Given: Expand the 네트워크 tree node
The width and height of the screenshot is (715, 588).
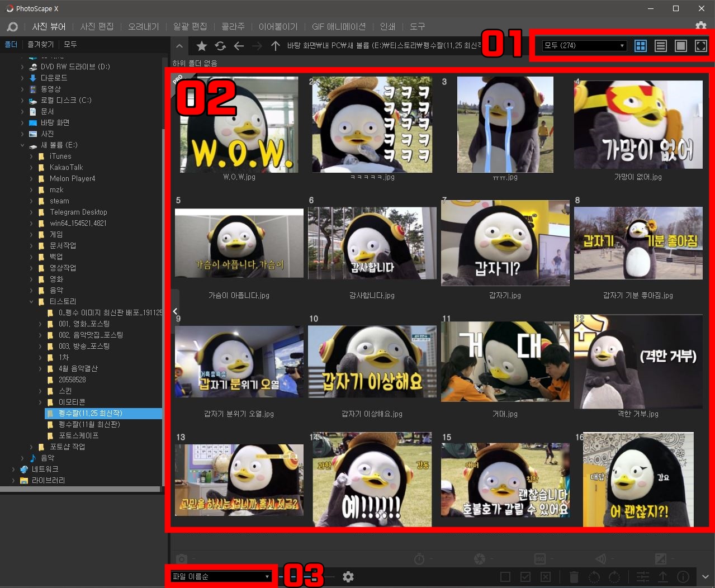Looking at the screenshot, I should pyautogui.click(x=13, y=470).
